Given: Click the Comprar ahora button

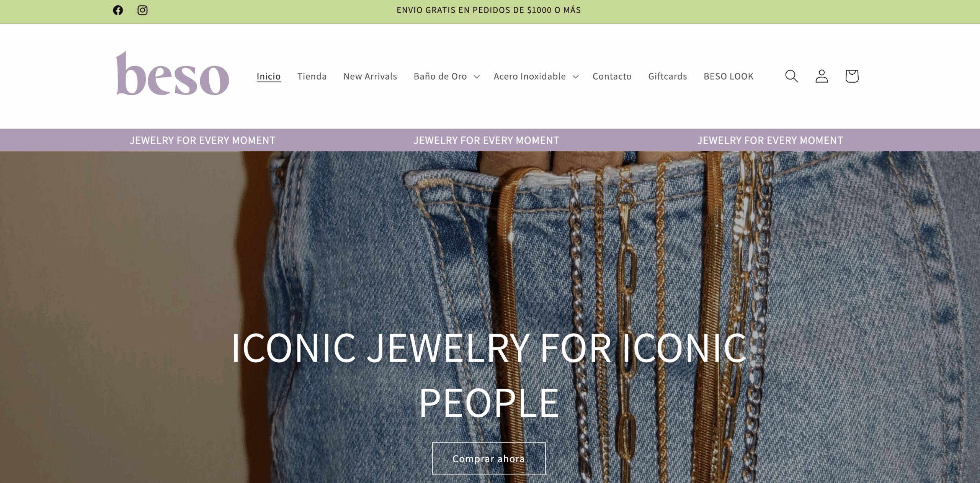Looking at the screenshot, I should pyautogui.click(x=489, y=458).
